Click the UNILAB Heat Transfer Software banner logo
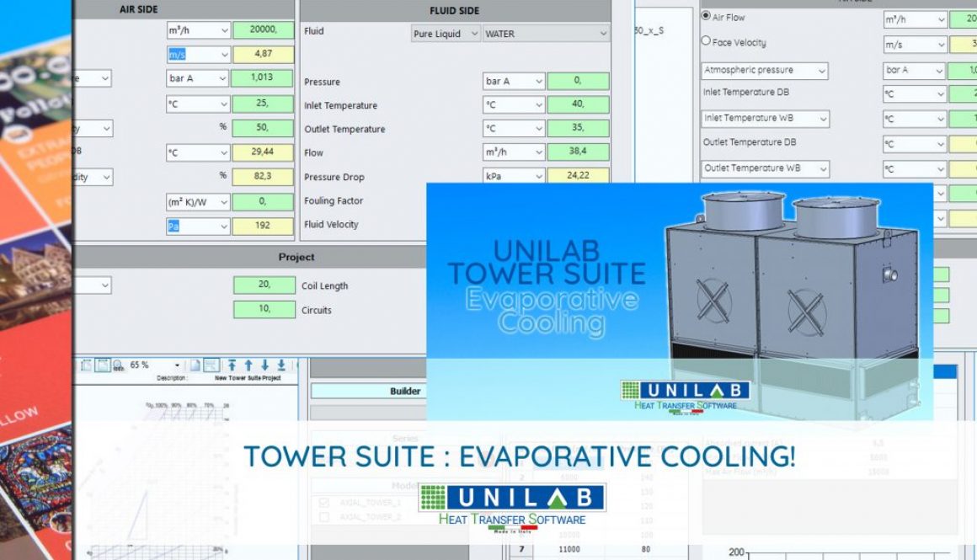Image resolution: width=977 pixels, height=560 pixels. point(514,498)
